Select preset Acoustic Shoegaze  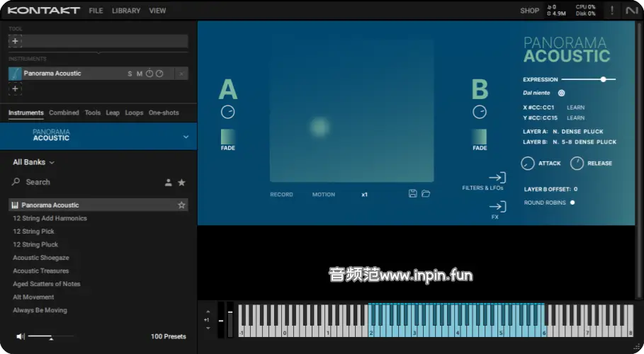40,258
